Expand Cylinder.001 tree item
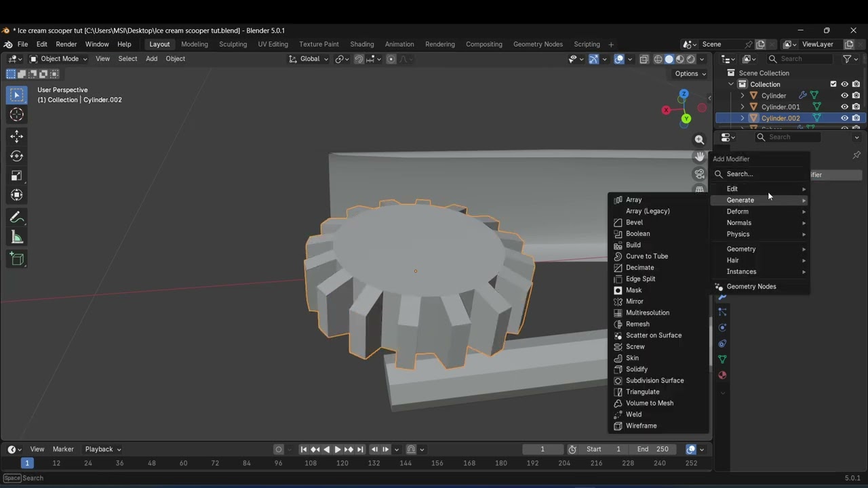Screen dimensions: 868x488 coord(742,107)
